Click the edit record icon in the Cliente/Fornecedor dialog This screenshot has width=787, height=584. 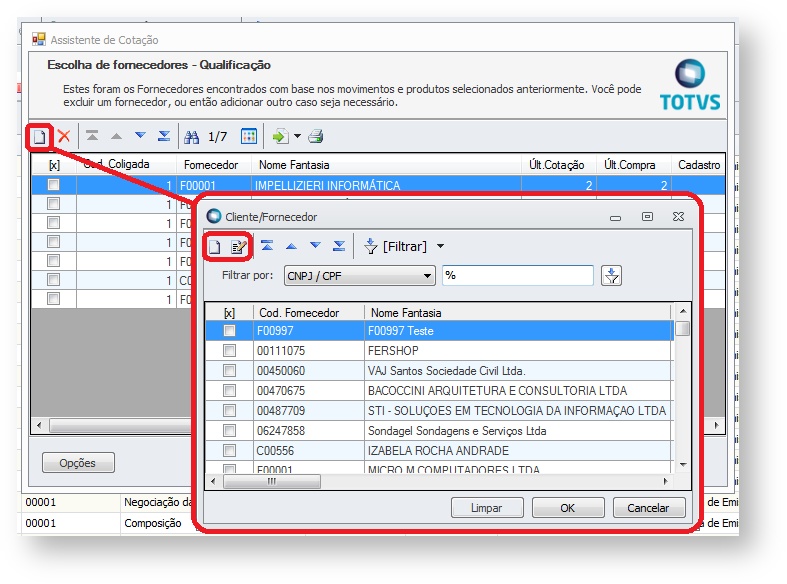coord(238,246)
